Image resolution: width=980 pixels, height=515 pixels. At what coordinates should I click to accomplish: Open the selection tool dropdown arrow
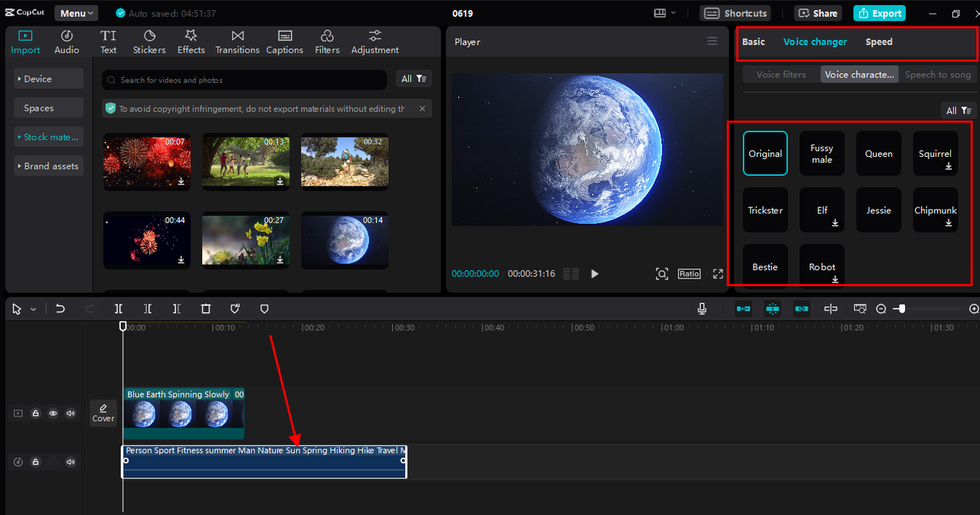(x=33, y=309)
